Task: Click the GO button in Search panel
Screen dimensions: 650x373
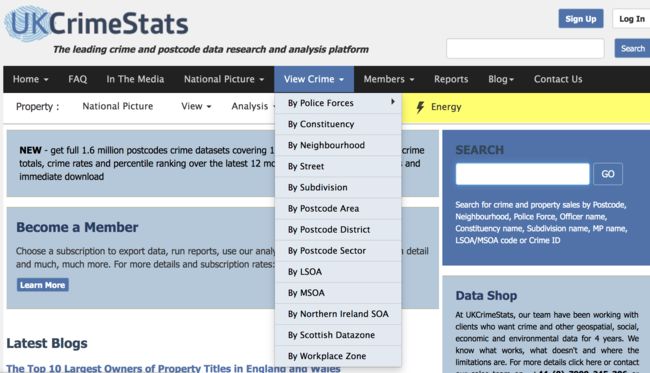Action: [608, 174]
